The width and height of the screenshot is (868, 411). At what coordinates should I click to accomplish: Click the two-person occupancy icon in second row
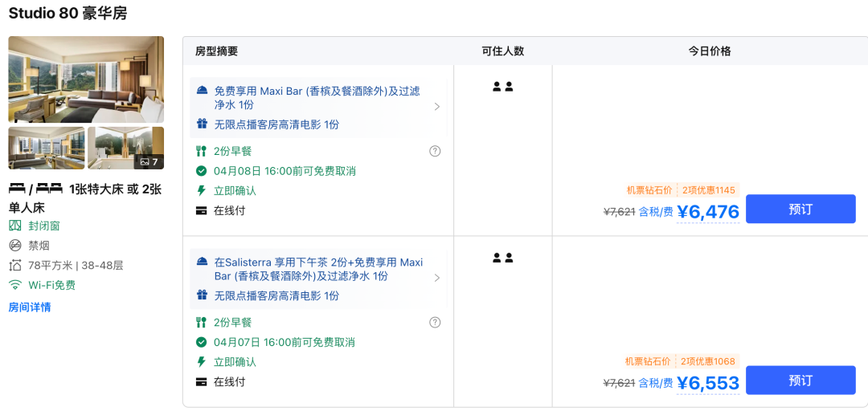click(502, 258)
